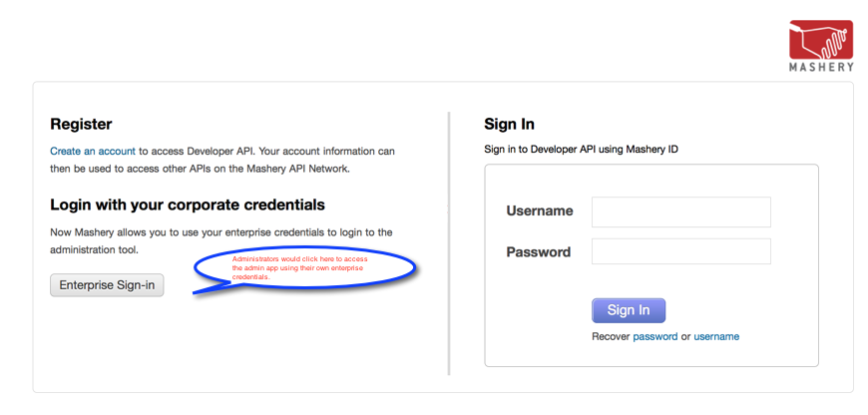The height and width of the screenshot is (415, 868).
Task: Click the red annotation text in blue callout
Action: click(x=299, y=267)
